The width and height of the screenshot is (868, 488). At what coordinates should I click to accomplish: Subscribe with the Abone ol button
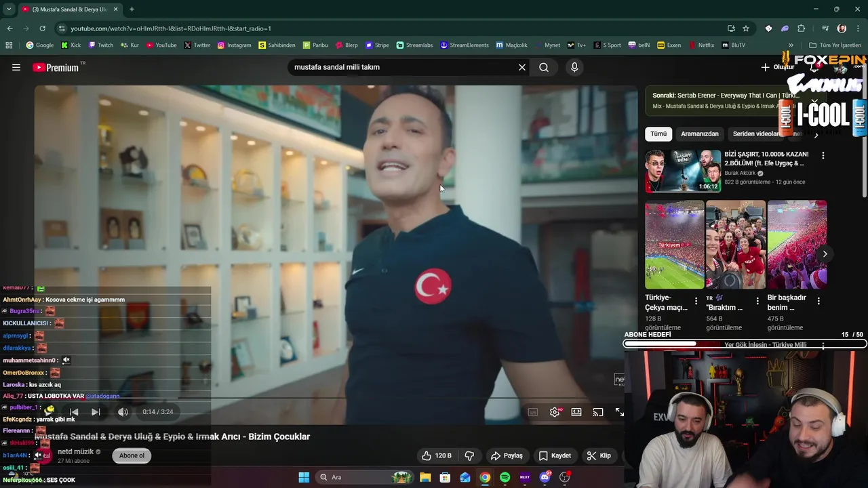132,455
